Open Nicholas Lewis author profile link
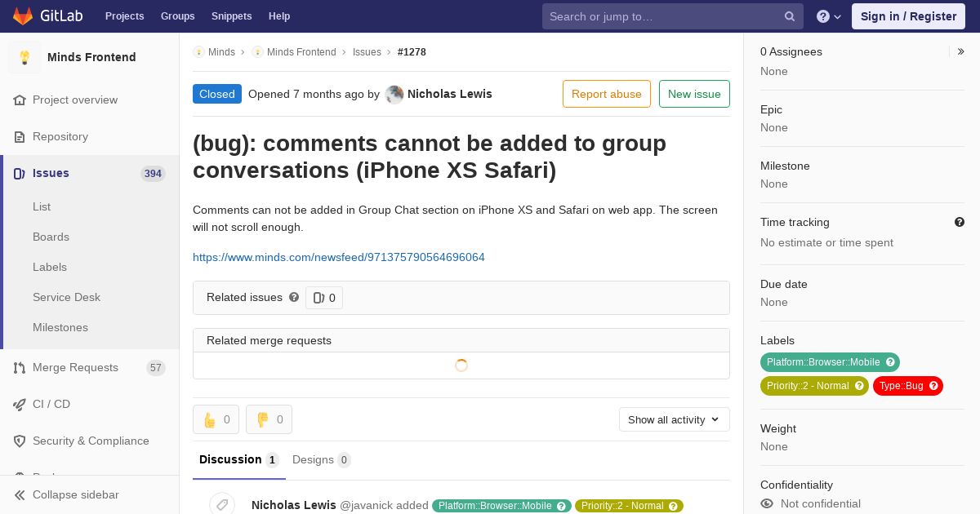980x514 pixels. coord(450,94)
